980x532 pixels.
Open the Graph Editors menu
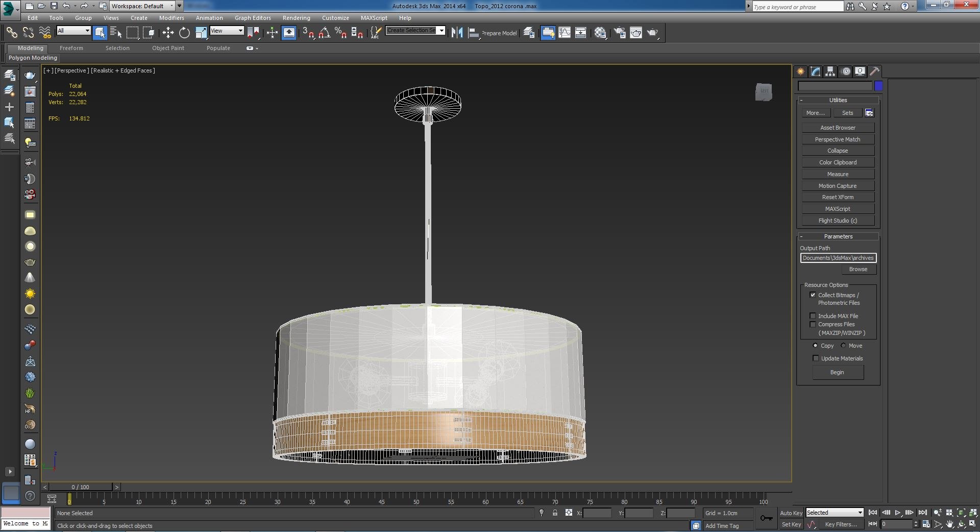tap(253, 18)
